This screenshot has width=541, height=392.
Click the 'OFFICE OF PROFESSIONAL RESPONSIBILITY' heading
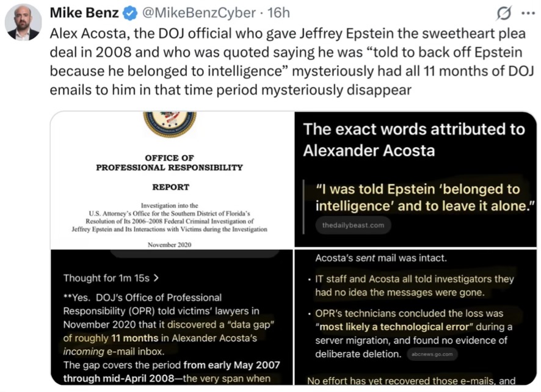coord(169,163)
